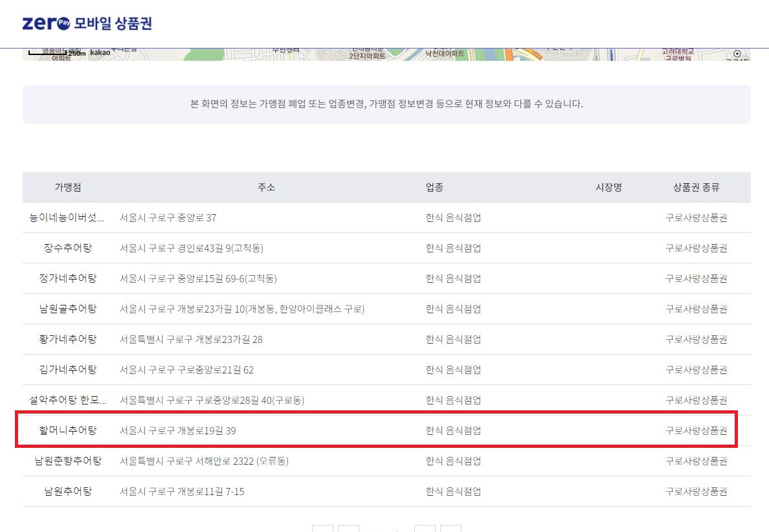Image resolution: width=769 pixels, height=532 pixels.
Task: Open the 김가네추어탕 merchant entry
Action: pos(68,370)
